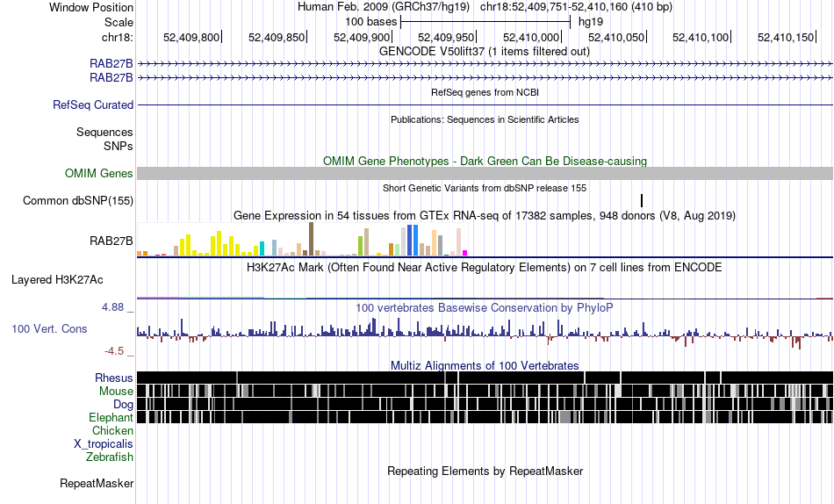
Task: Click the Dog alignment row label
Action: [x=124, y=405]
